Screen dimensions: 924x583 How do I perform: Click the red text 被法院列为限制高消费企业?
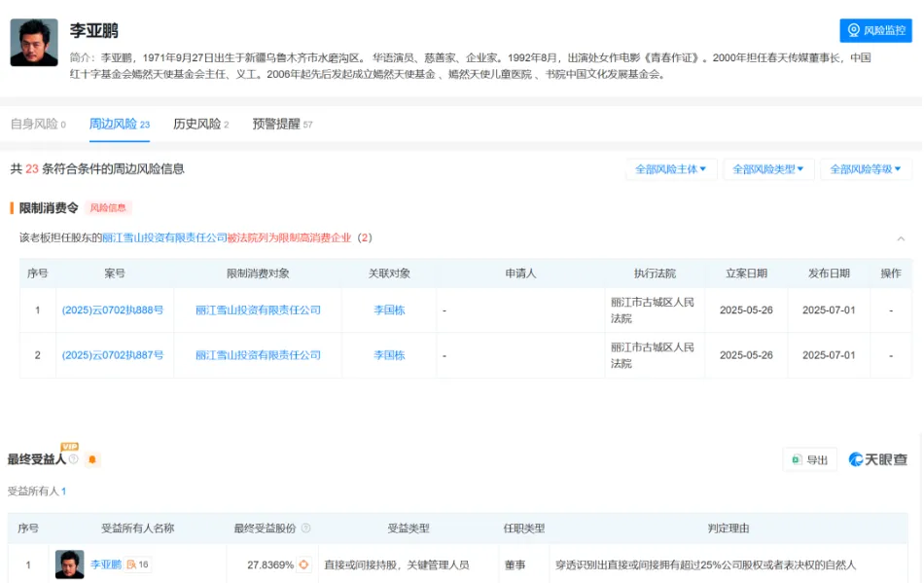[289, 237]
